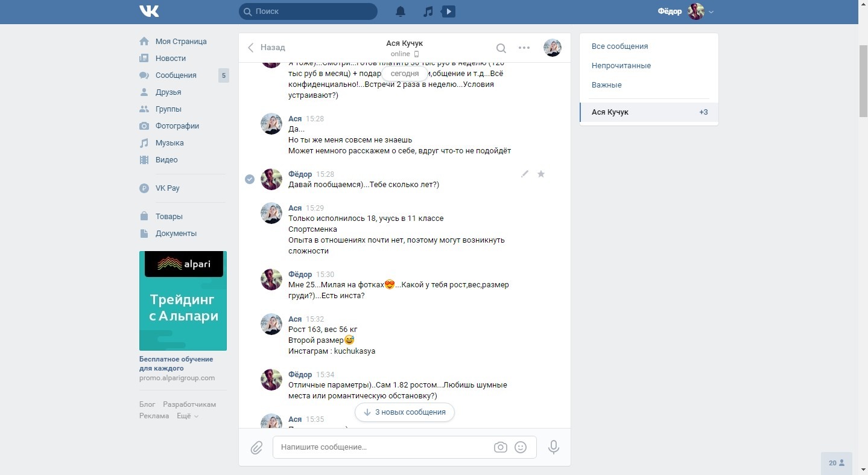The image size is (868, 475).
Task: Record voice message with microphone icon
Action: [x=554, y=447]
